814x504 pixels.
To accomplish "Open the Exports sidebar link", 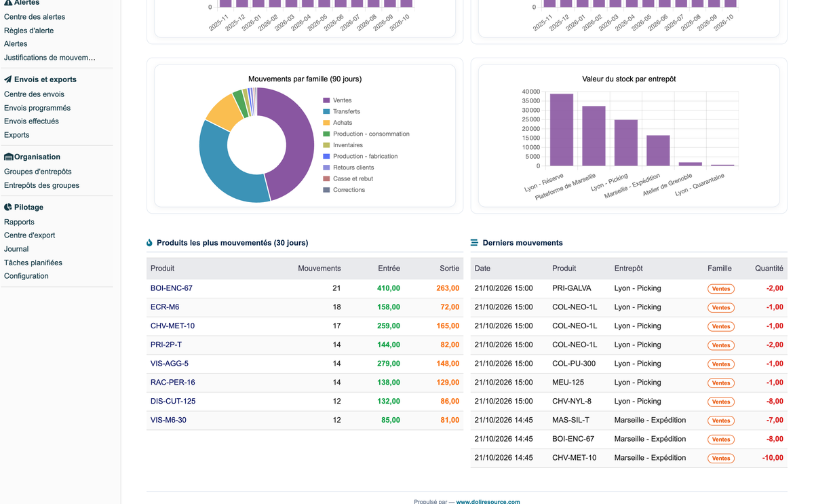I will click(17, 135).
